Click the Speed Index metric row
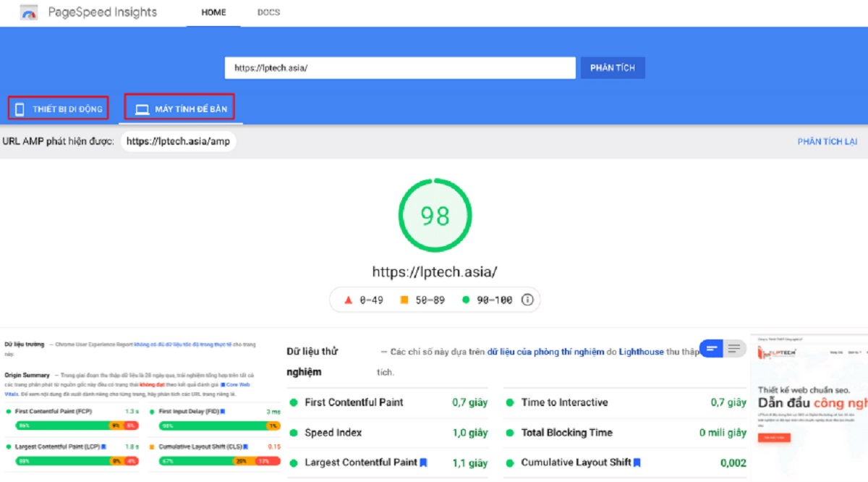This screenshot has height=482, width=868. (x=388, y=433)
